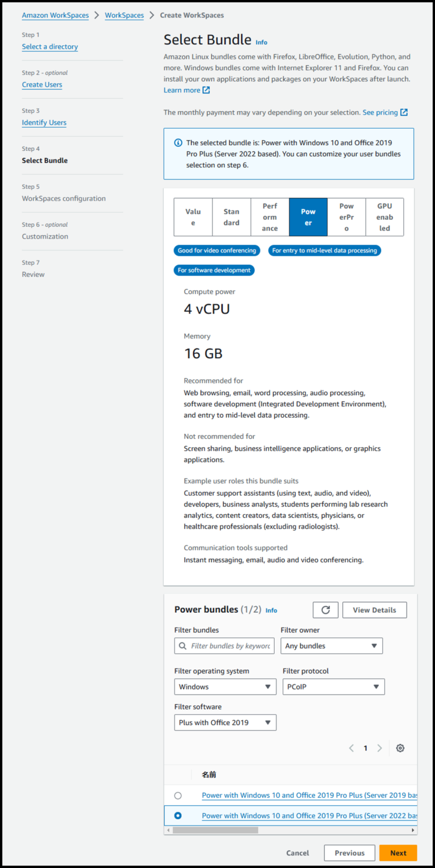Open the Filter protocol PCoIP dropdown
435x868 pixels.
(x=334, y=687)
